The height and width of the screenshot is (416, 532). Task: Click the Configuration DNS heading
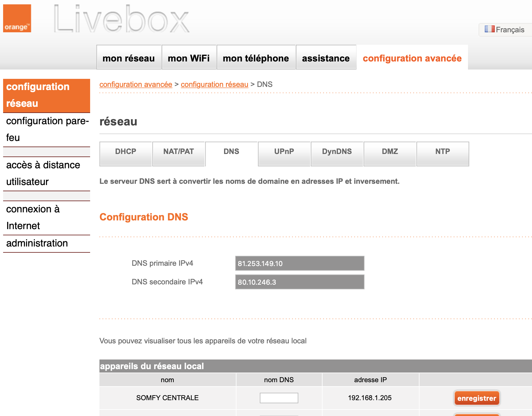click(x=144, y=217)
